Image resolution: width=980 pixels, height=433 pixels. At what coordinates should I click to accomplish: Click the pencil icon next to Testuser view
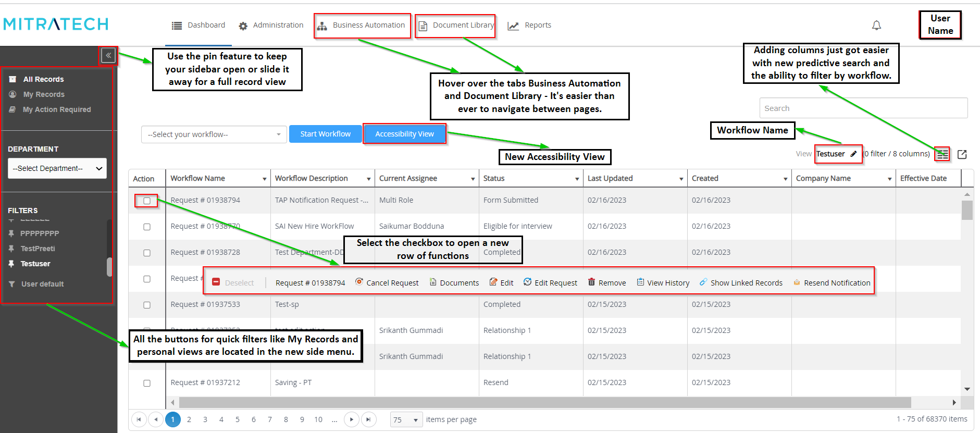[x=853, y=154]
